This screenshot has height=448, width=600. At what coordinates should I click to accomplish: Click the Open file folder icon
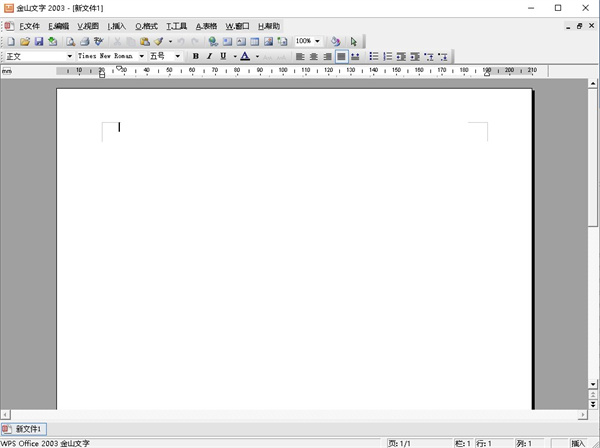[25, 41]
